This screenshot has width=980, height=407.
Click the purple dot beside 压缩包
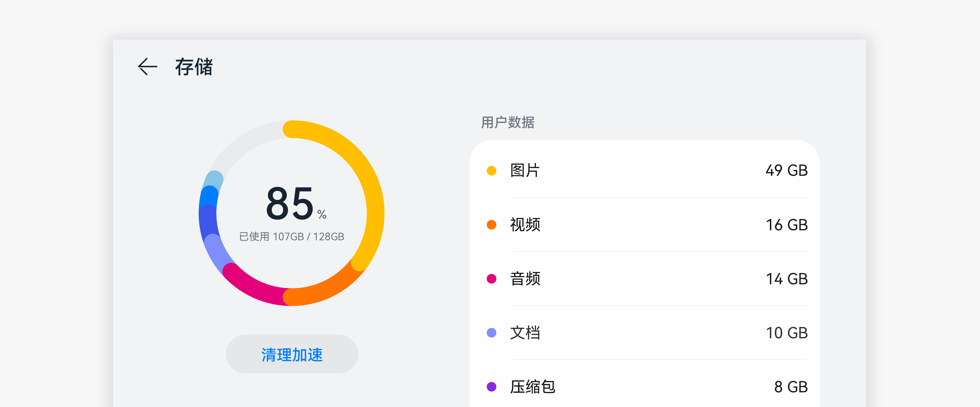point(491,387)
